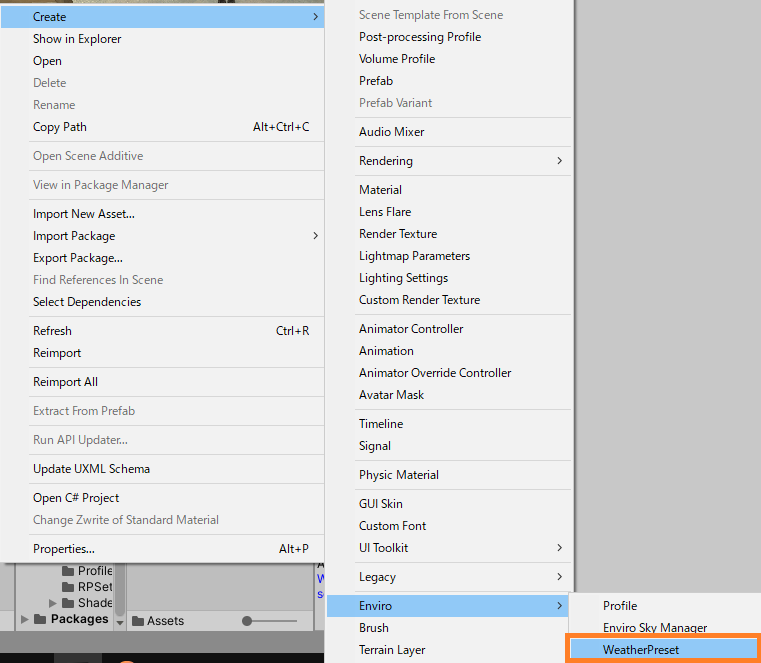Create Animator Override Controller
761x663 pixels.
(x=449, y=373)
